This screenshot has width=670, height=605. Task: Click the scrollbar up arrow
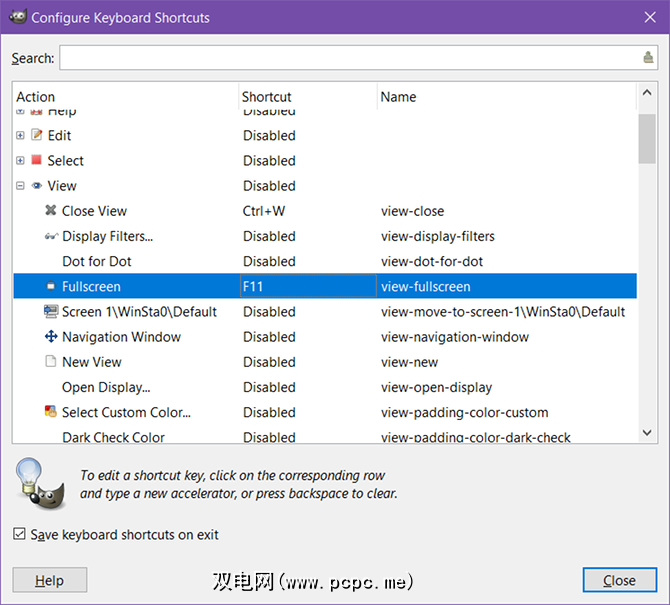(647, 92)
